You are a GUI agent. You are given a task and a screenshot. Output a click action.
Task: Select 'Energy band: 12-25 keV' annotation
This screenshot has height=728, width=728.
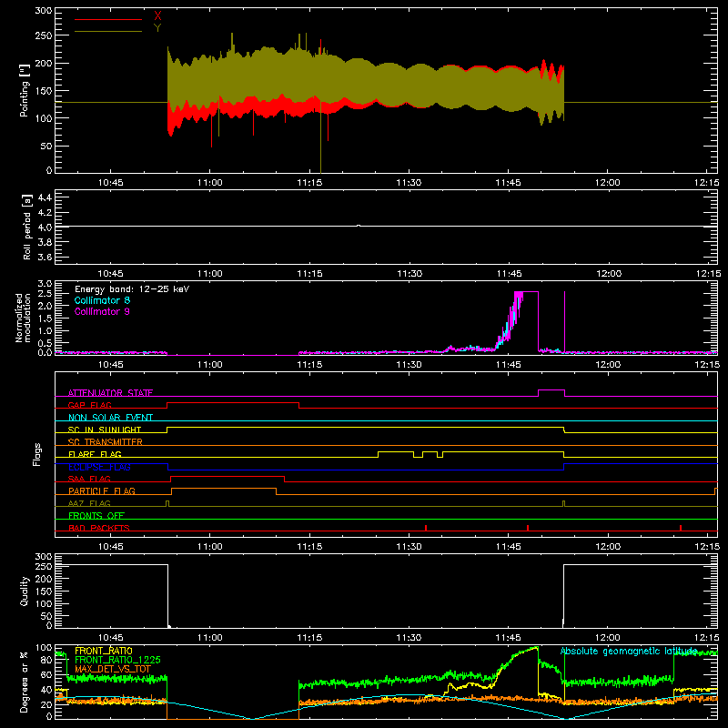pyautogui.click(x=132, y=289)
